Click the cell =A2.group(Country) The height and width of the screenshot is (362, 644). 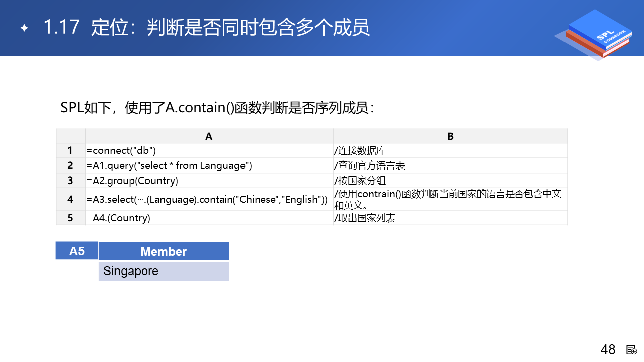209,180
